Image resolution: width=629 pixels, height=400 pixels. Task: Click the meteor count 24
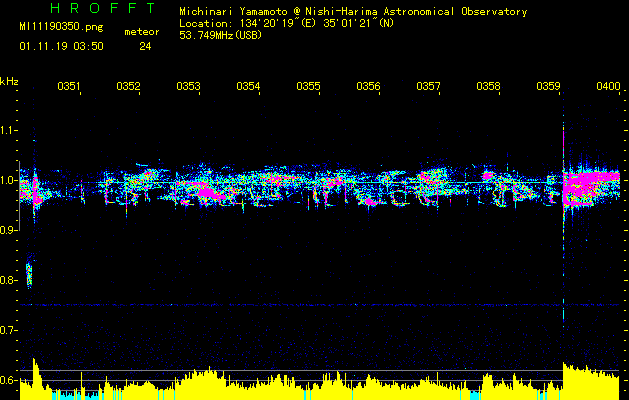tap(145, 46)
